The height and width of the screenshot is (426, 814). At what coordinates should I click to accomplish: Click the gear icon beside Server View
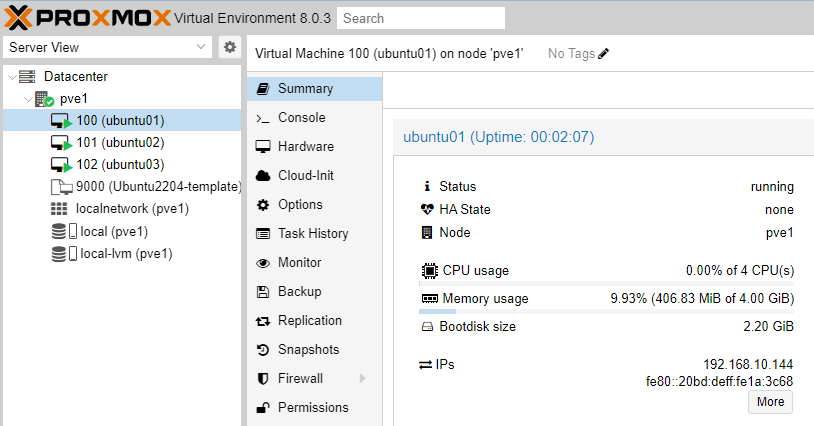tap(229, 47)
